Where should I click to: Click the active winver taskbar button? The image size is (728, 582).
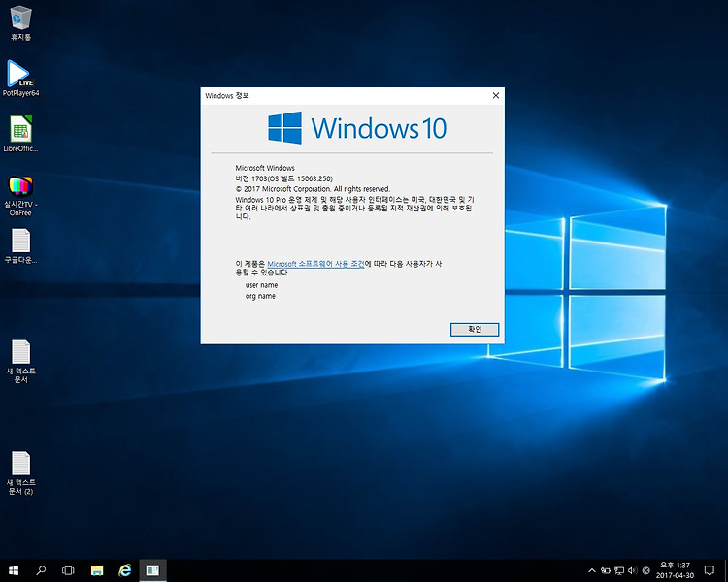coord(152,570)
